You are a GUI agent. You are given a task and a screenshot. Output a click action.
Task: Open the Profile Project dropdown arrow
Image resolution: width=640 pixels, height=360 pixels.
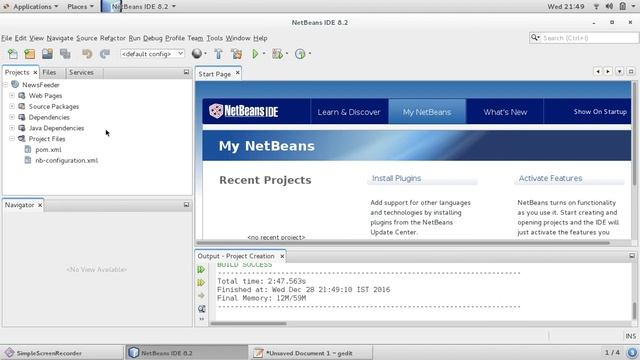[309, 53]
